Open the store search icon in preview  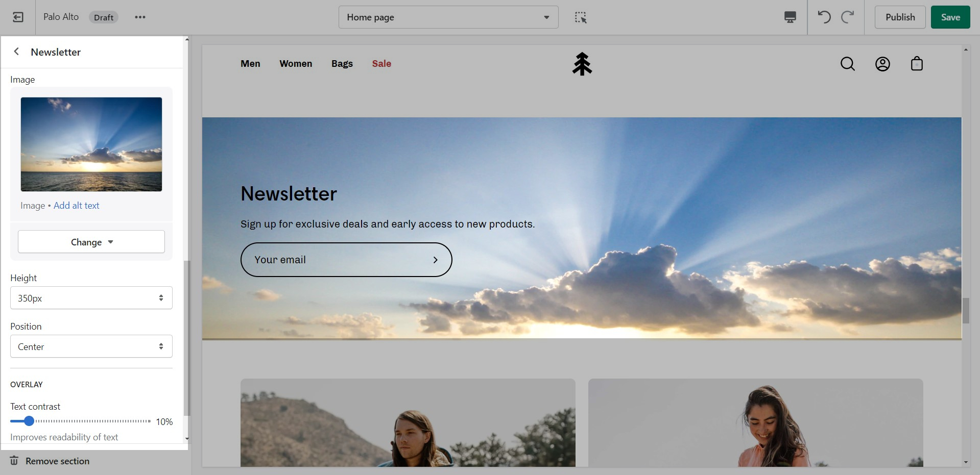[x=847, y=64]
